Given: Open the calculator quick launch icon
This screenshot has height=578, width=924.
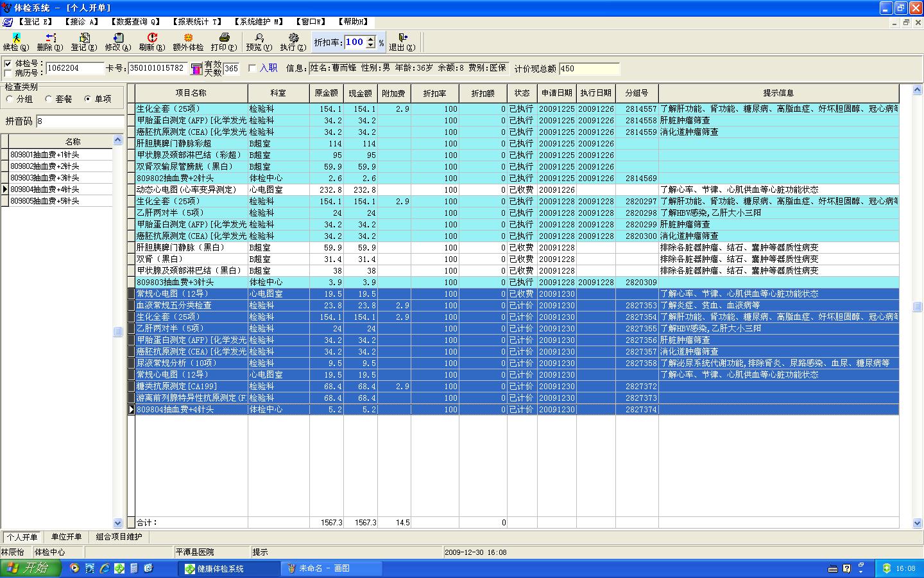Looking at the screenshot, I should (134, 568).
